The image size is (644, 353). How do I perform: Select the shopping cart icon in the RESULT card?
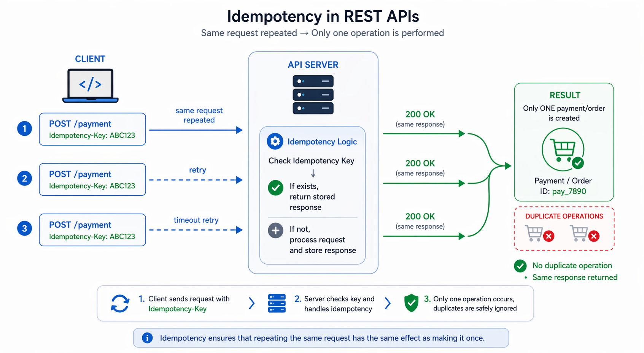(563, 150)
